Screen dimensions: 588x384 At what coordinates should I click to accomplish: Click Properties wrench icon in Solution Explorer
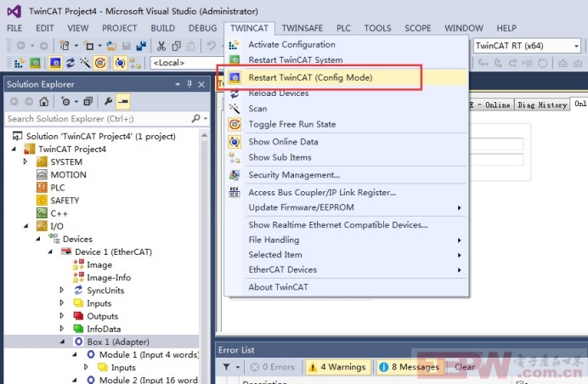109,102
